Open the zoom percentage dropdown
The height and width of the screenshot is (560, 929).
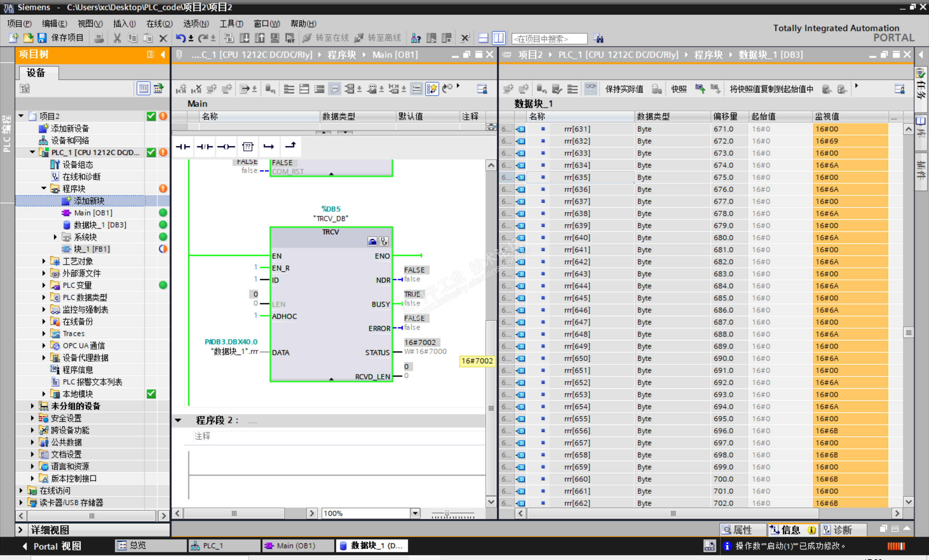pyautogui.click(x=415, y=513)
